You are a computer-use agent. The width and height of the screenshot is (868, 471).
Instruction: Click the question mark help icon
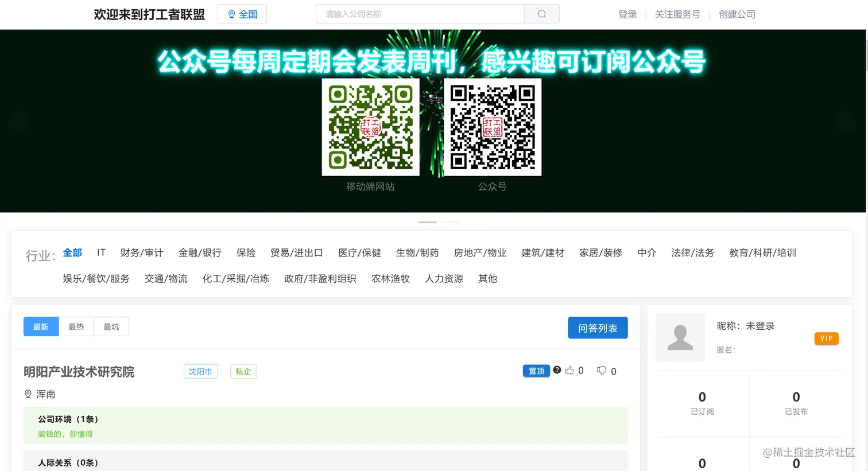point(557,370)
